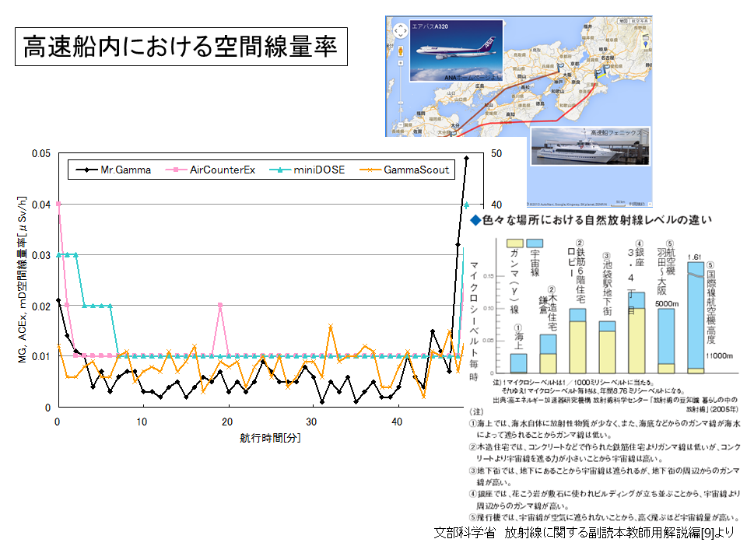747x560 pixels.
Task: Click the 11000m altitude label
Action: [x=719, y=355]
